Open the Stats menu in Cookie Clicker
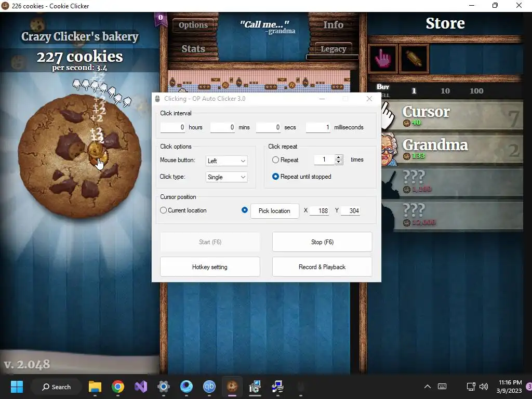532x399 pixels. point(193,48)
